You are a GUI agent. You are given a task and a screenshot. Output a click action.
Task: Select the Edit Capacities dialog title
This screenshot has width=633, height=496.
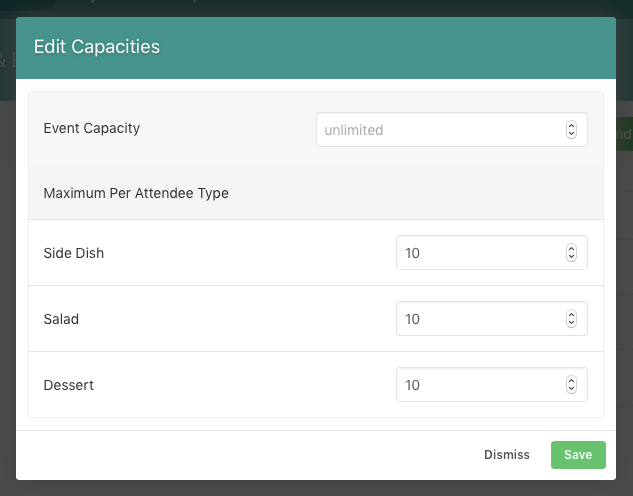pyautogui.click(x=97, y=47)
